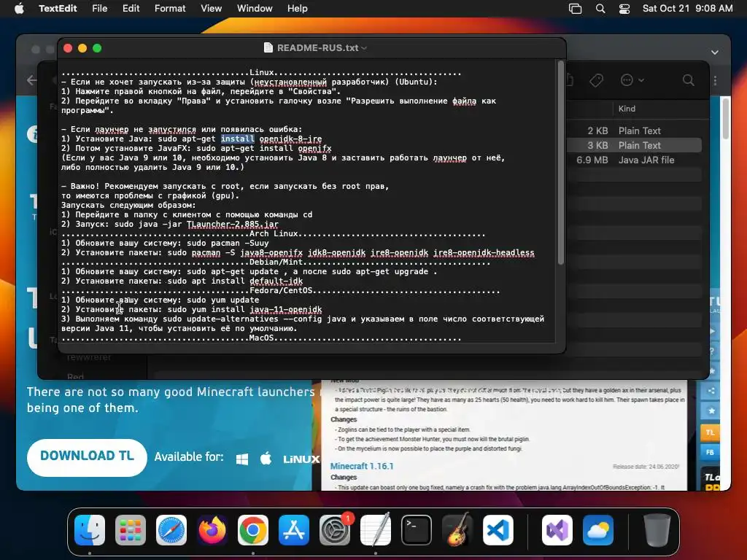The width and height of the screenshot is (747, 560).
Task: Expand README-RUS.txt title dropdown chevron
Action: [x=364, y=48]
